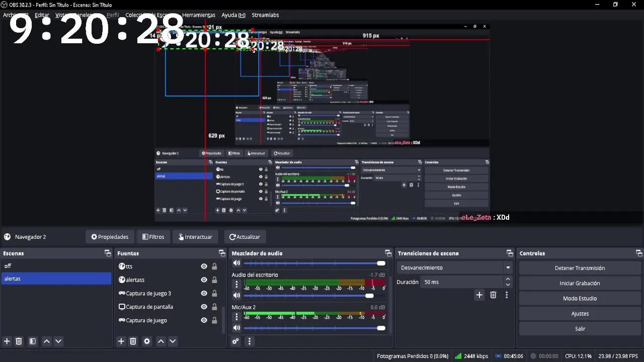
Task: Start recording with Iniciar Grabación
Action: pyautogui.click(x=580, y=283)
